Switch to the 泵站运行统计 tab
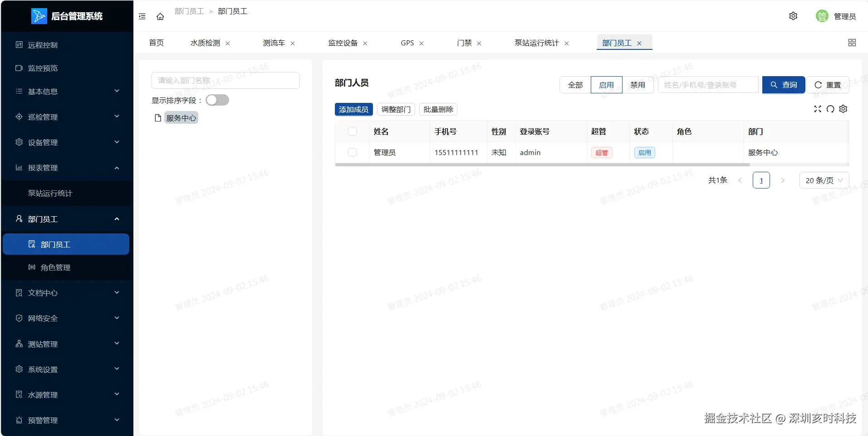 [537, 43]
